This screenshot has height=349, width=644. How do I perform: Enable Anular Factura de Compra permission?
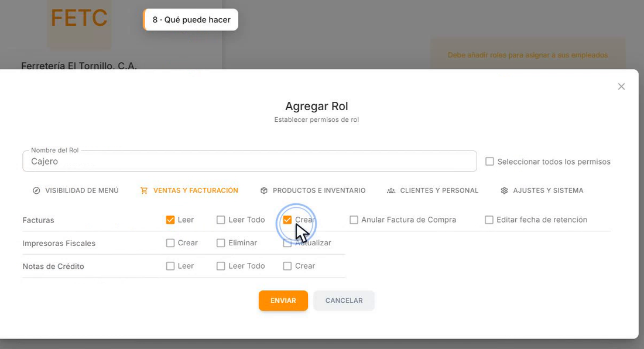(x=354, y=220)
